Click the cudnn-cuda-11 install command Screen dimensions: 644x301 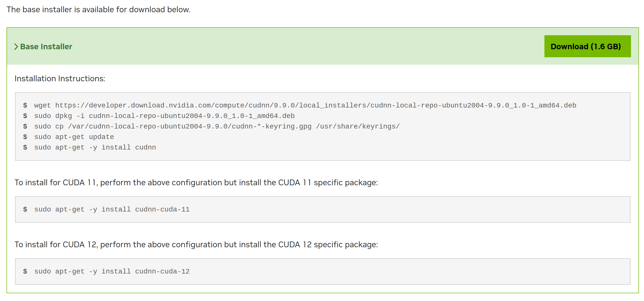pos(112,209)
